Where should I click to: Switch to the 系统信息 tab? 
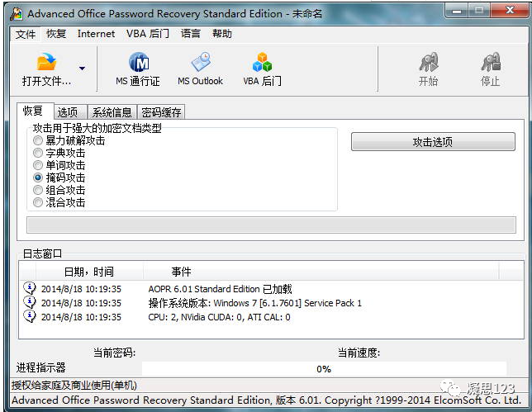(x=112, y=112)
